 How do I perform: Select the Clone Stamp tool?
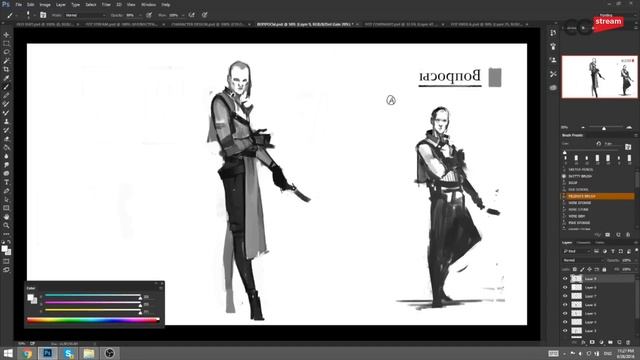pos(6,121)
